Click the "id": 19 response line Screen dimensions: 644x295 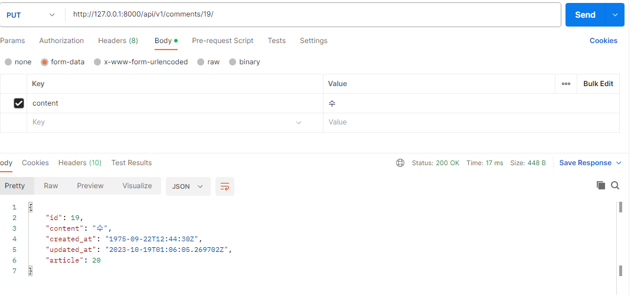(64, 218)
